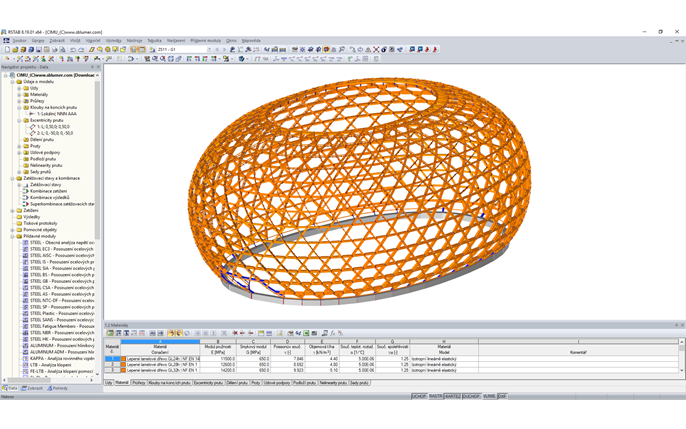Click previous load case arrow in toolbar

pyautogui.click(x=217, y=50)
